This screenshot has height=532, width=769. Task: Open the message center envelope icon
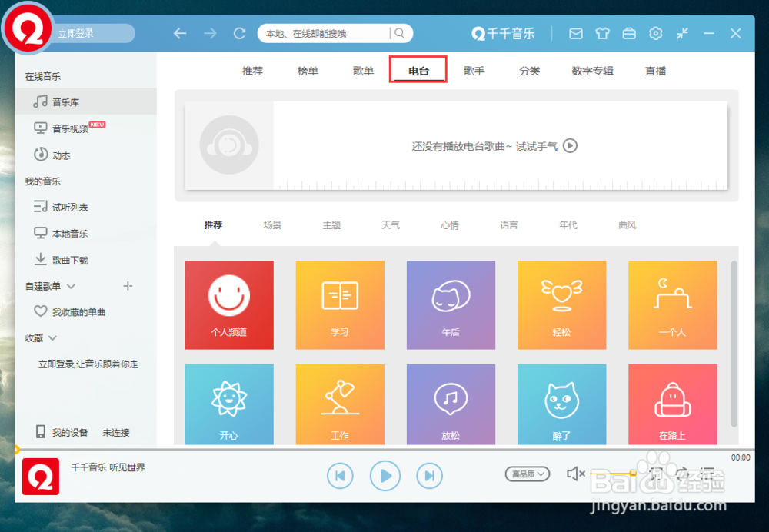575,33
